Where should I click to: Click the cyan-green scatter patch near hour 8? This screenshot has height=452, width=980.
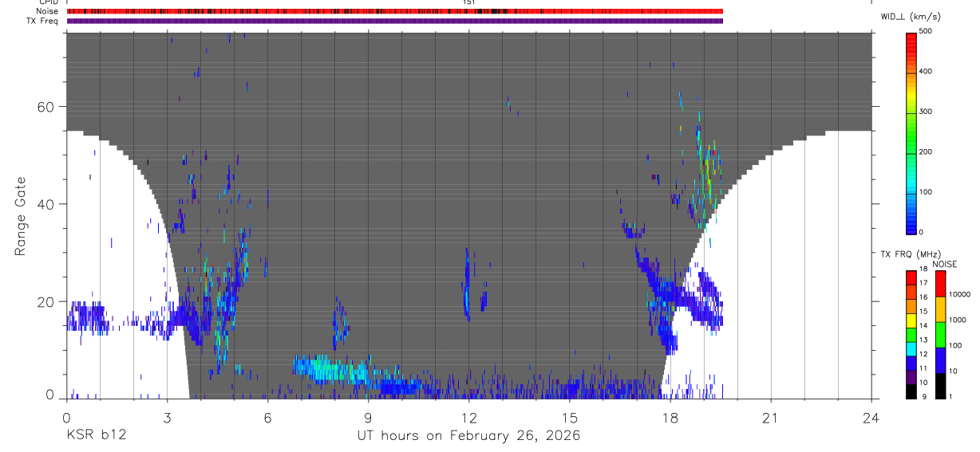click(x=334, y=369)
